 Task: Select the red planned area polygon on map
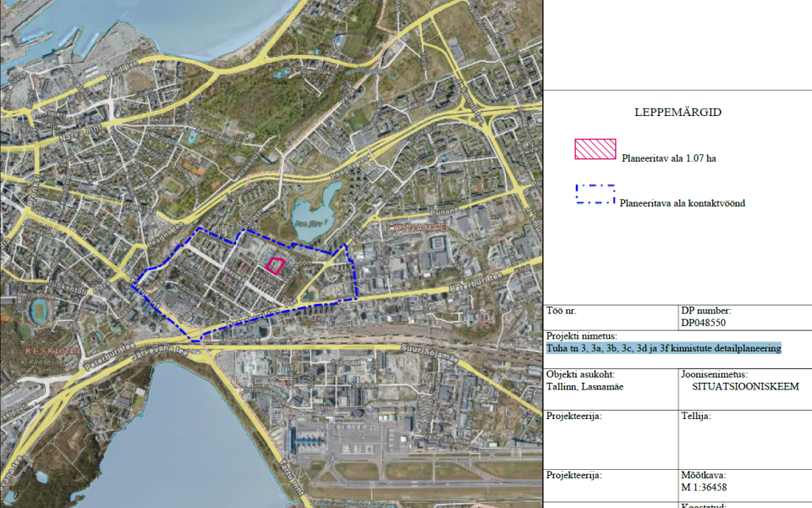274,265
